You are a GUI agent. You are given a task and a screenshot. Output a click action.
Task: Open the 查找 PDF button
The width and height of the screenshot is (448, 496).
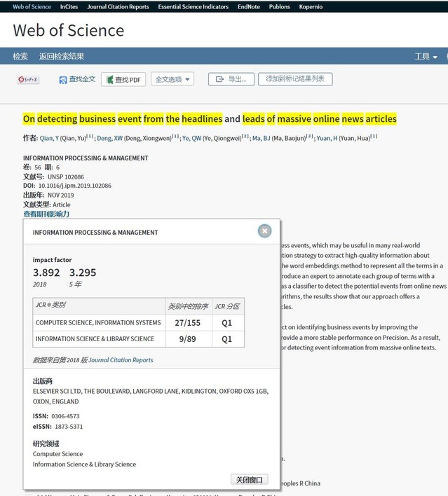[x=123, y=80]
